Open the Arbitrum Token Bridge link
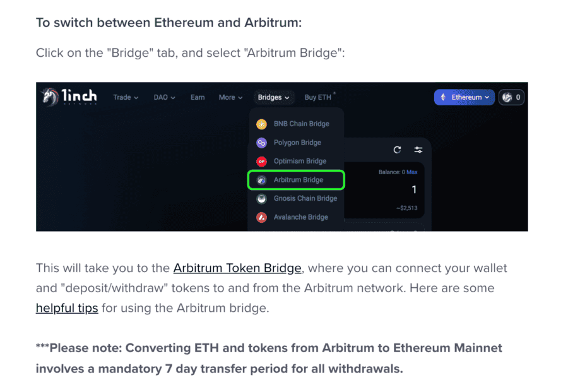Screen dimensions: 568x392 tap(237, 268)
